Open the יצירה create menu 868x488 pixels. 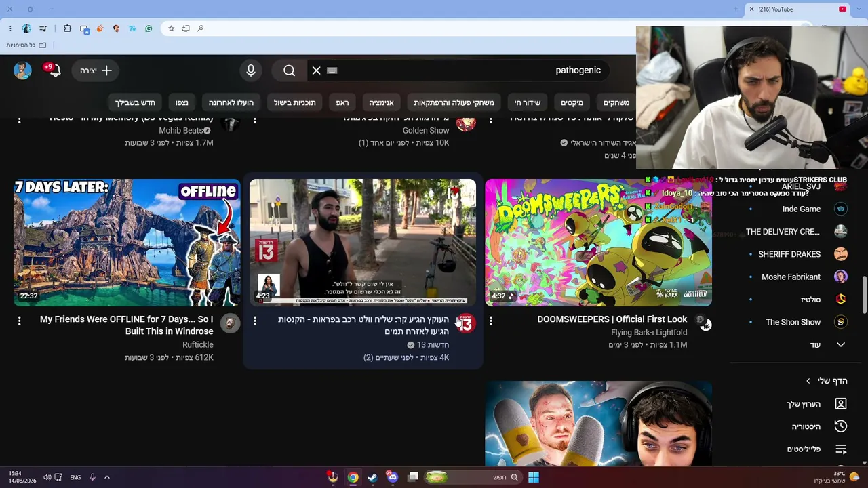tap(96, 70)
